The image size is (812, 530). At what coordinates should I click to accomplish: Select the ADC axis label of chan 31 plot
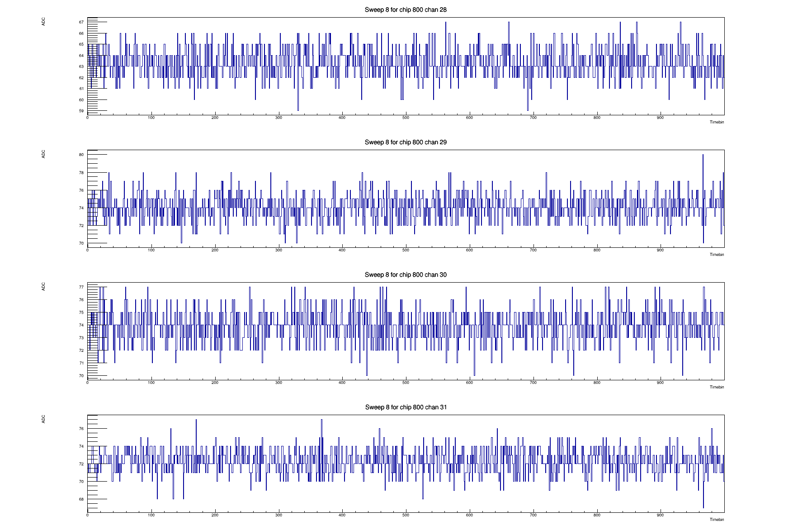coord(44,419)
